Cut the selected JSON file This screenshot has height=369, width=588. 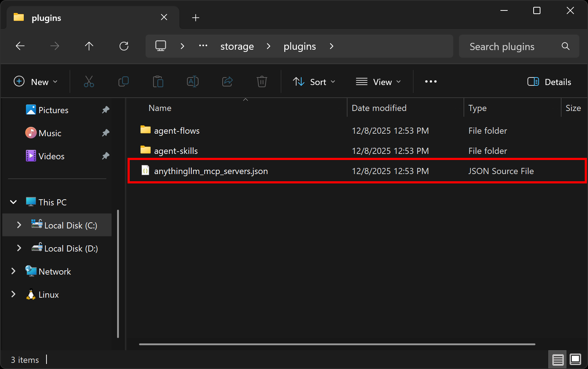(89, 81)
